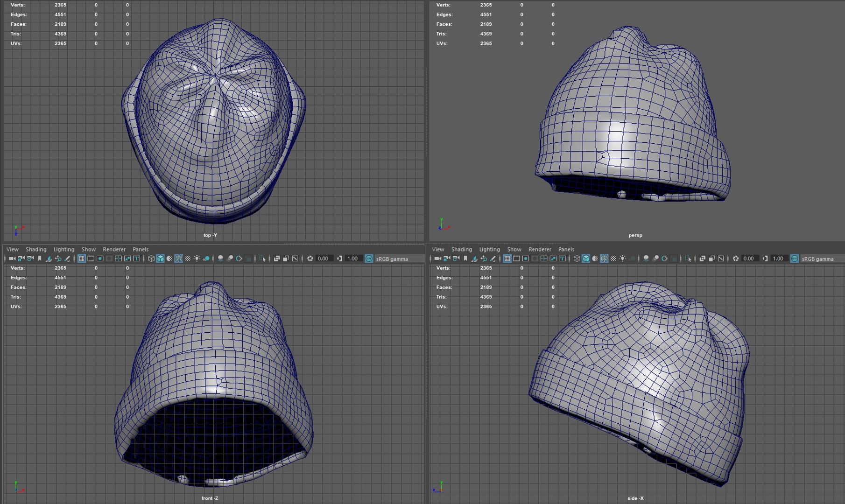The height and width of the screenshot is (504, 845).
Task: Open View menu of front -Z panel
Action: point(13,249)
